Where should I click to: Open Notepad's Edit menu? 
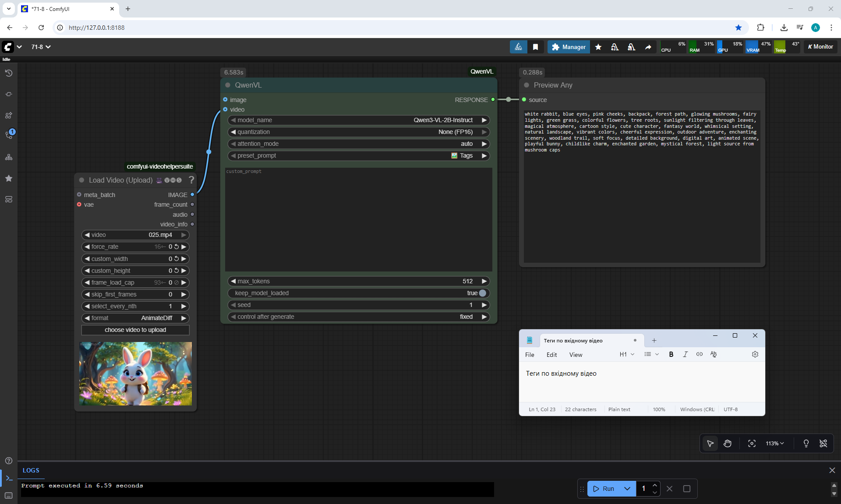[551, 355]
